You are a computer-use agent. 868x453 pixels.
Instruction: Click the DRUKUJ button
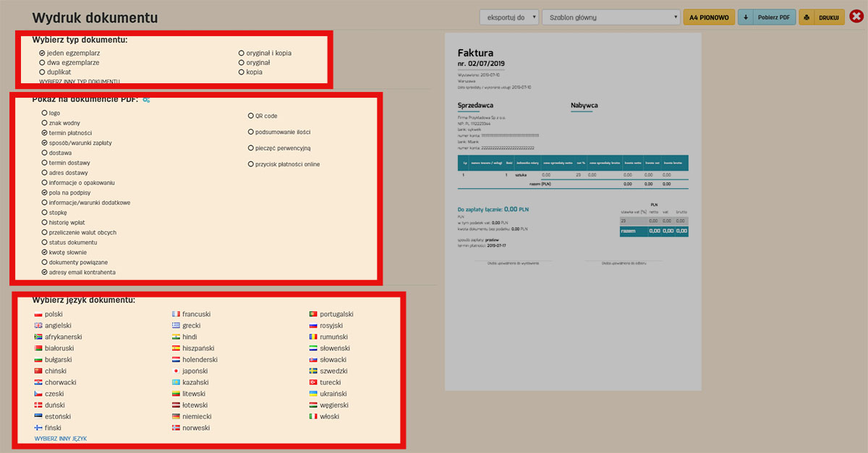tap(827, 17)
